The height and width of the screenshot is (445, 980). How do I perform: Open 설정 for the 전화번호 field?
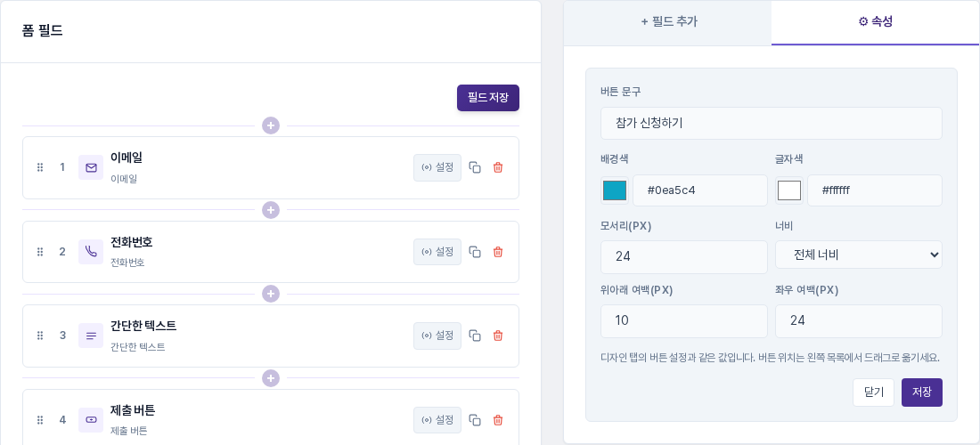pos(437,252)
